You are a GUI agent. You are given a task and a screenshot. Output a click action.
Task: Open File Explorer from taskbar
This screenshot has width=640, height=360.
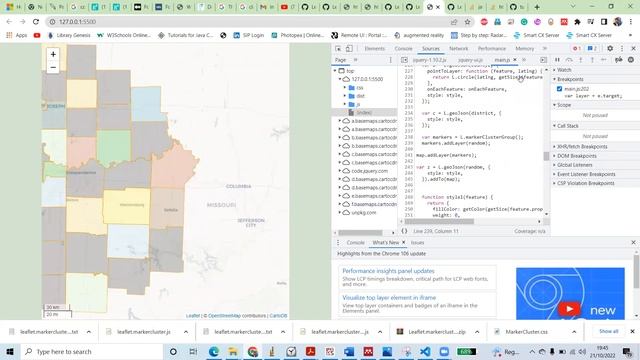233,351
